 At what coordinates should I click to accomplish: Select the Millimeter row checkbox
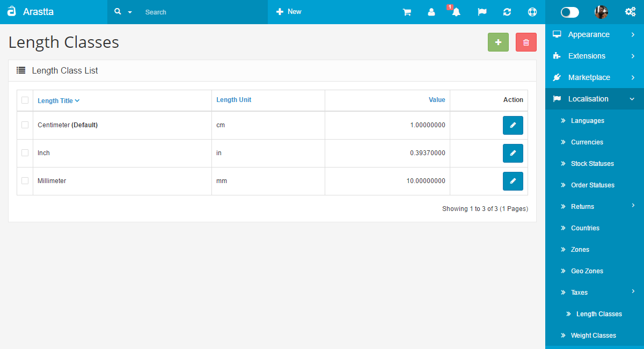[25, 180]
